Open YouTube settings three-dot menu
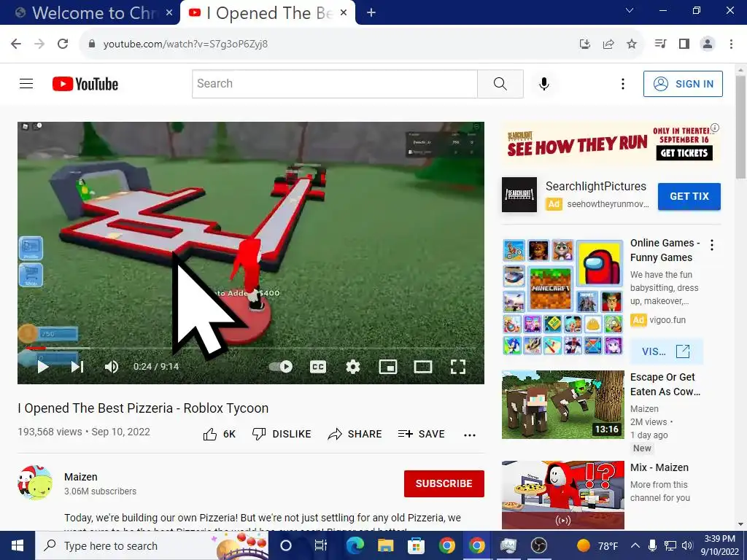The height and width of the screenshot is (560, 747). (623, 84)
